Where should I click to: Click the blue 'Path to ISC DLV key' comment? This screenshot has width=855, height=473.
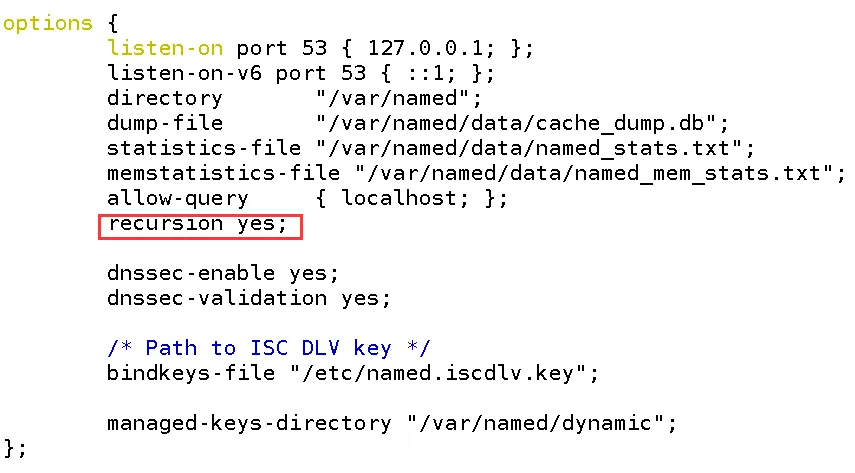[269, 348]
